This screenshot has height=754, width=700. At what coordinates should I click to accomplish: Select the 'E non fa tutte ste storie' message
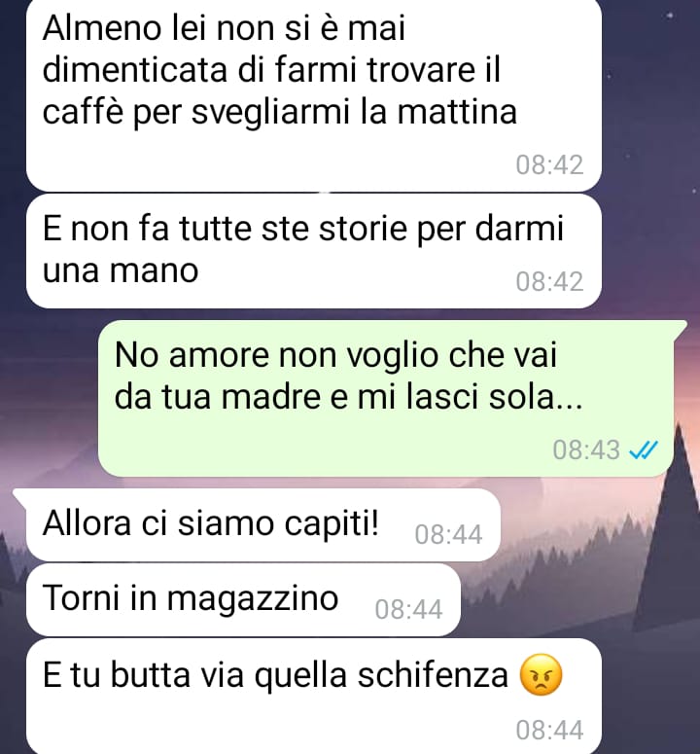[x=314, y=251]
